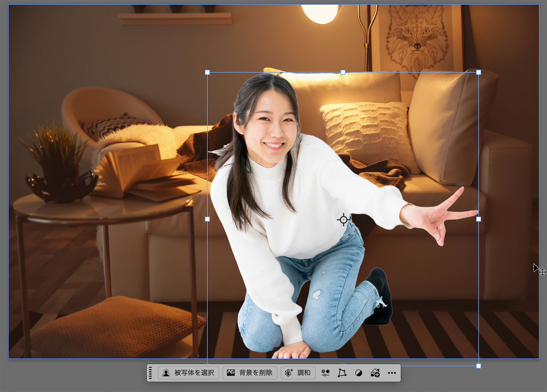Click the half-filled circle adjustment icon
Image resolution: width=547 pixels, height=392 pixels.
(359, 373)
